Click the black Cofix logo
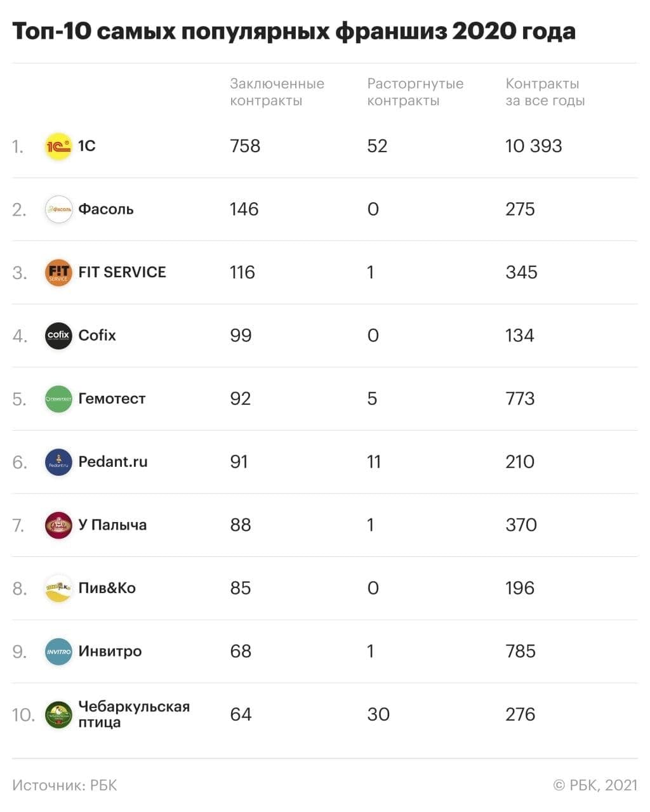The width and height of the screenshot is (650, 812). click(58, 336)
